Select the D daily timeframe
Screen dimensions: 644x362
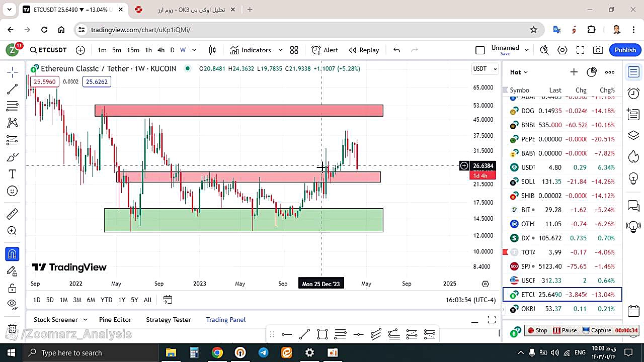(x=172, y=50)
